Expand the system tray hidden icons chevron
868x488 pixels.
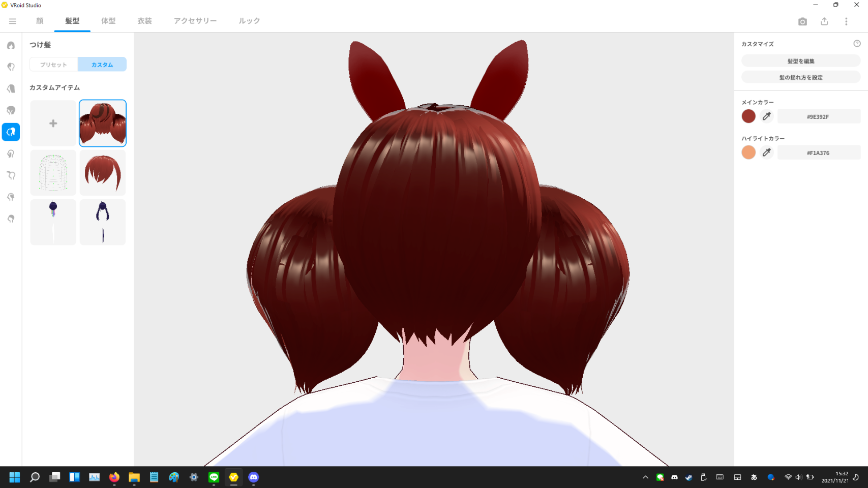pyautogui.click(x=645, y=477)
